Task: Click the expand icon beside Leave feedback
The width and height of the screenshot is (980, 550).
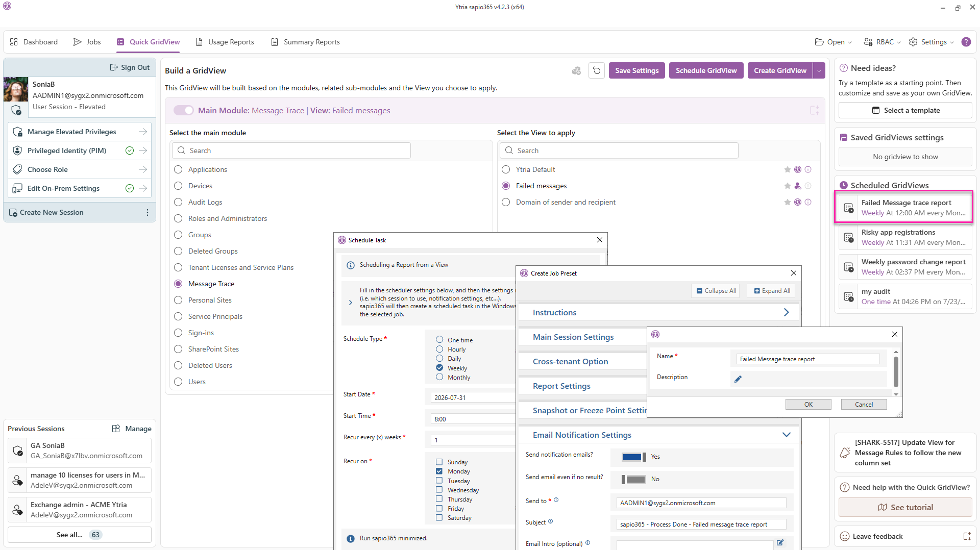Action: tap(967, 536)
